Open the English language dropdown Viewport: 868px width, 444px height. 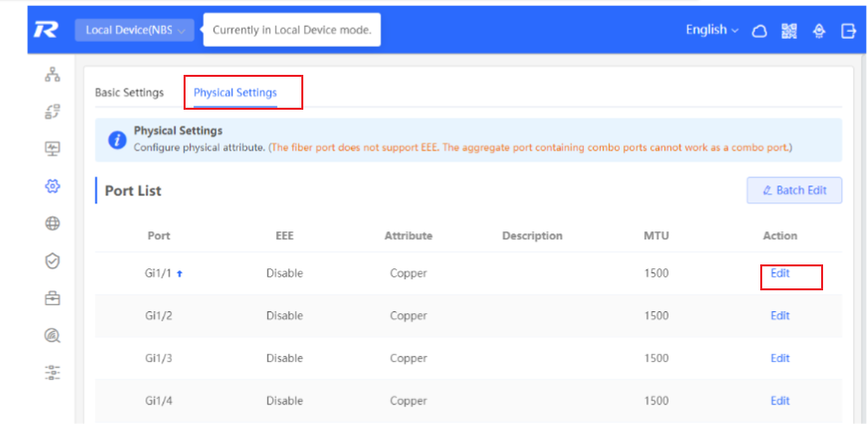[x=712, y=30]
